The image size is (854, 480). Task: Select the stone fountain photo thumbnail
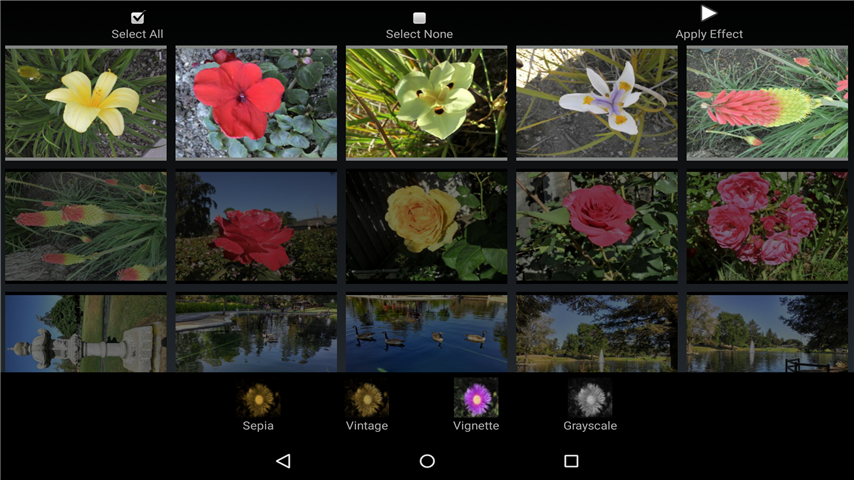[86, 333]
